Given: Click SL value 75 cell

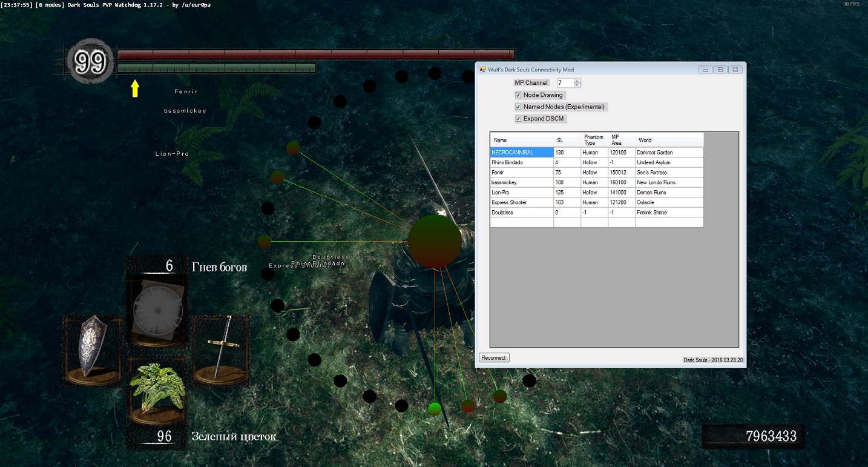Looking at the screenshot, I should coord(567,173).
